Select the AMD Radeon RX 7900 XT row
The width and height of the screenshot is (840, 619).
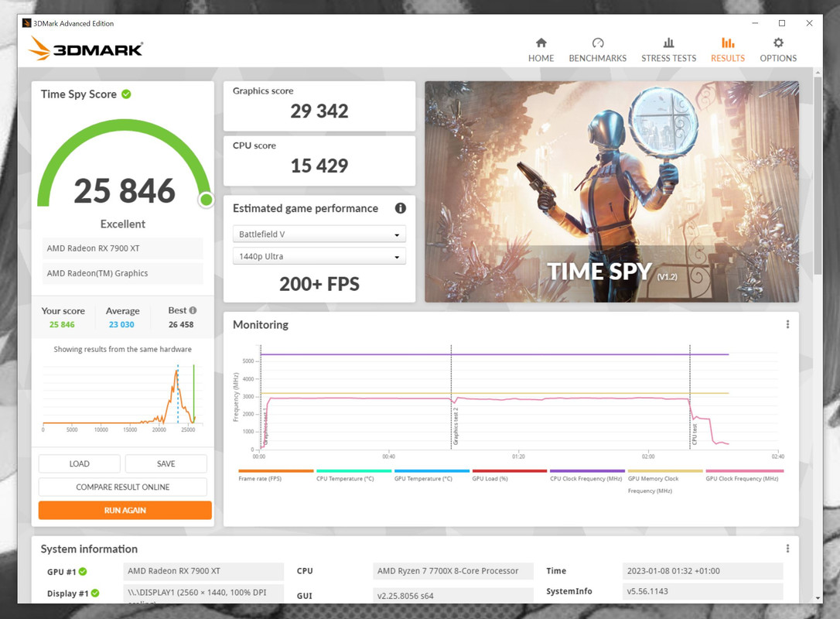tap(123, 248)
